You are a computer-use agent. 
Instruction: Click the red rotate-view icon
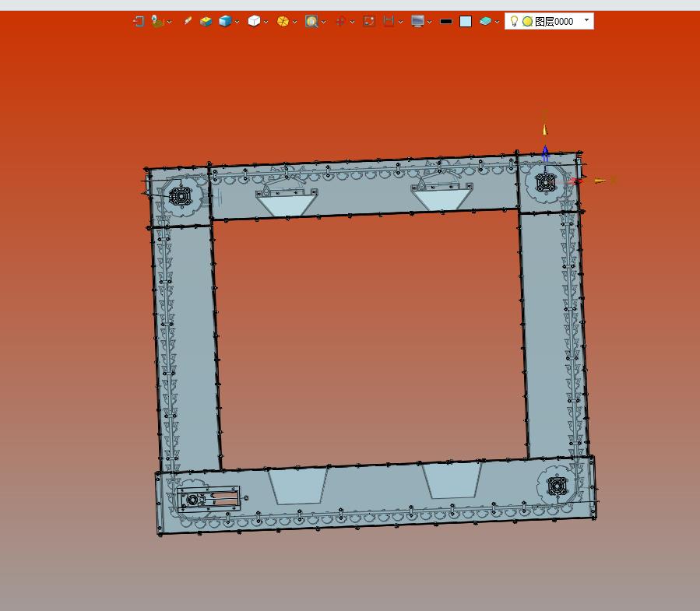pos(340,22)
